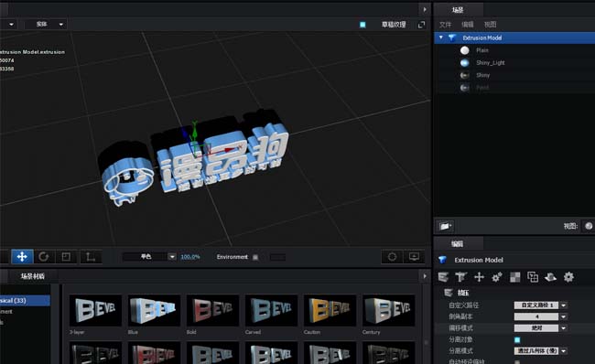This screenshot has width=595, height=364.
Task: Open the Extrude settings icon in Edit panel
Action: [x=443, y=277]
